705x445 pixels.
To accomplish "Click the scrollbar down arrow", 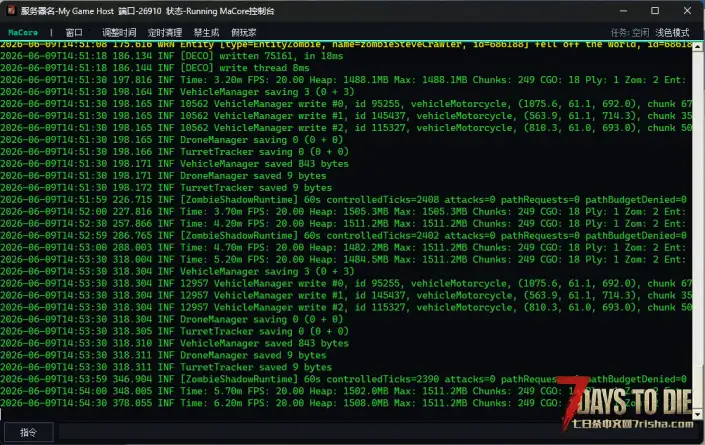I will [x=697, y=414].
